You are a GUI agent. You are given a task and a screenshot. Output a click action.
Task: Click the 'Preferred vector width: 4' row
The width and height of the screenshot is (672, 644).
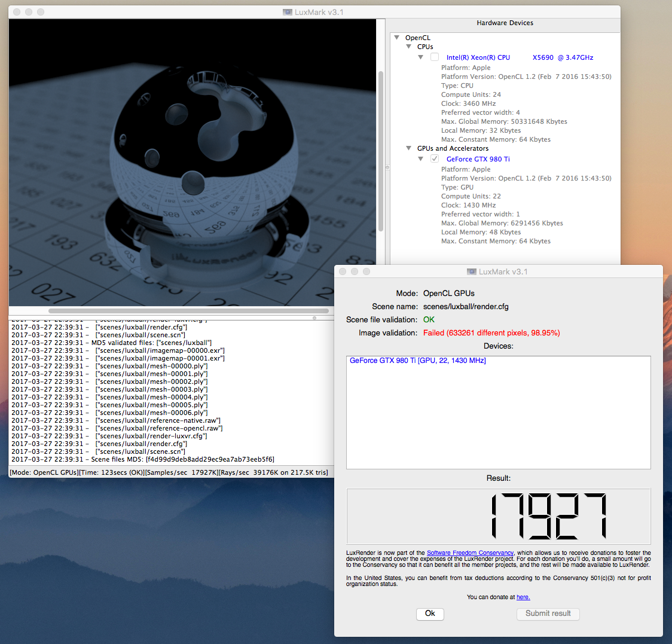click(481, 113)
